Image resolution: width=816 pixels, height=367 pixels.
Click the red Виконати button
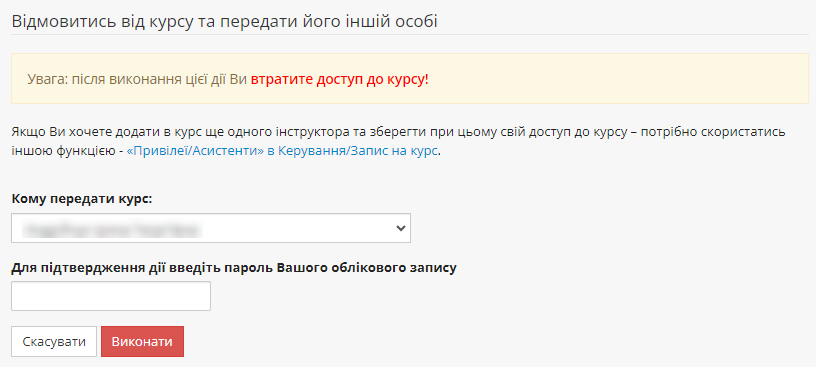(x=142, y=341)
